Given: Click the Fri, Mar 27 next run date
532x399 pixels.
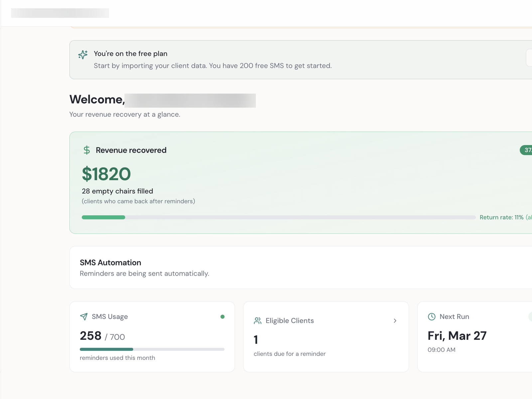Looking at the screenshot, I should 457,336.
